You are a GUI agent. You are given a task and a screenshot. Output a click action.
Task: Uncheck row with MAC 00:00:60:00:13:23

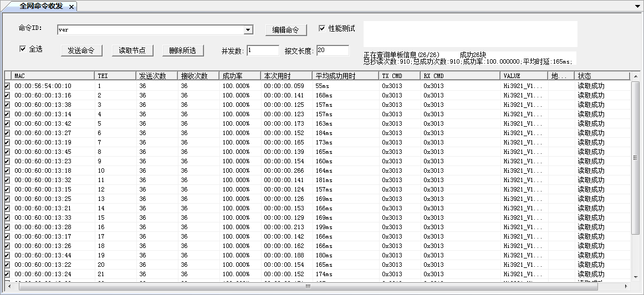pos(7,161)
